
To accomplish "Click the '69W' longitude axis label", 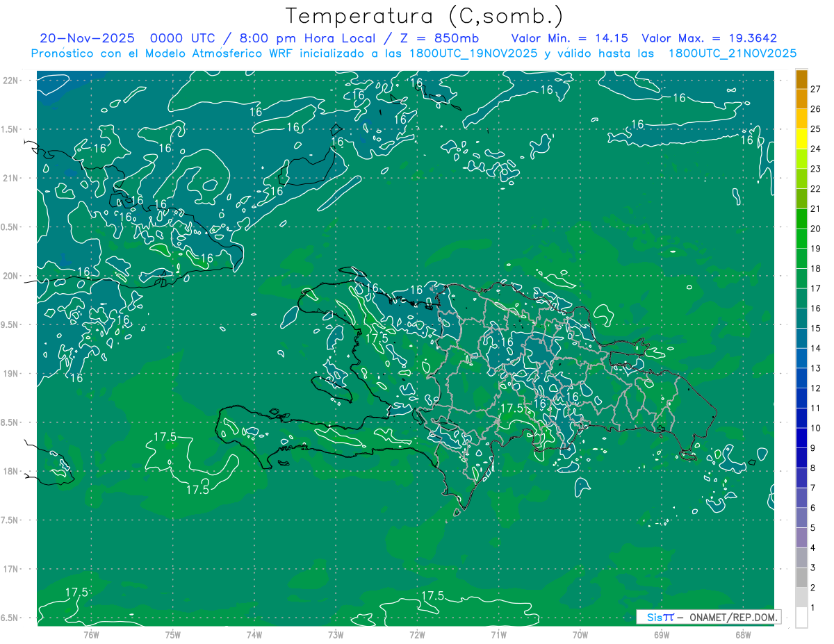I will coord(662,635).
